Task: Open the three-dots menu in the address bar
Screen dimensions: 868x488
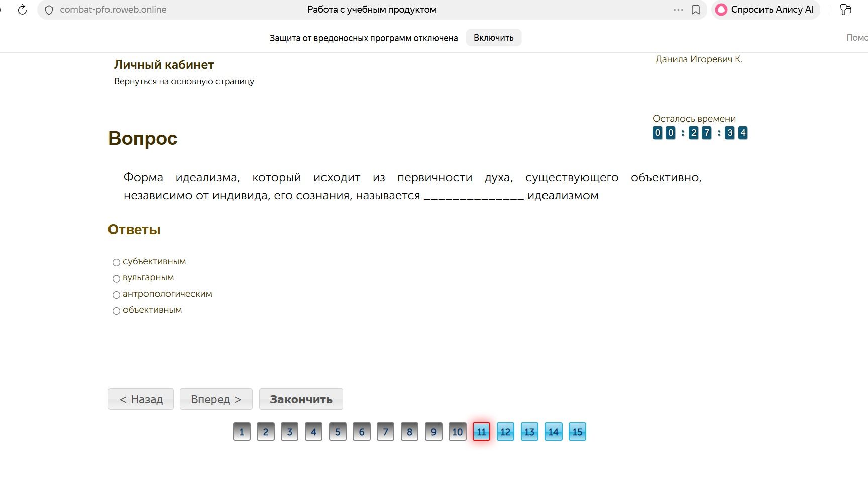Action: click(x=678, y=10)
